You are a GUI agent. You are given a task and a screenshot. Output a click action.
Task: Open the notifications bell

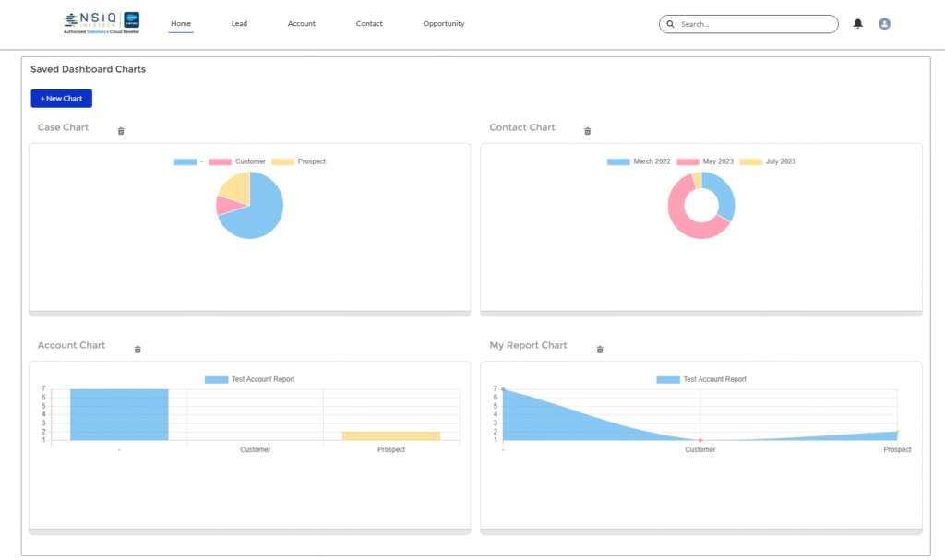click(858, 24)
